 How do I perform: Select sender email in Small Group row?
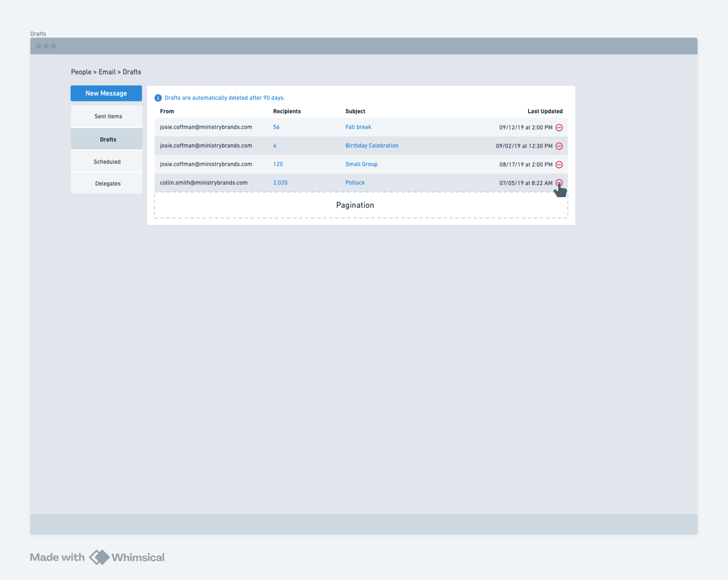coord(206,164)
